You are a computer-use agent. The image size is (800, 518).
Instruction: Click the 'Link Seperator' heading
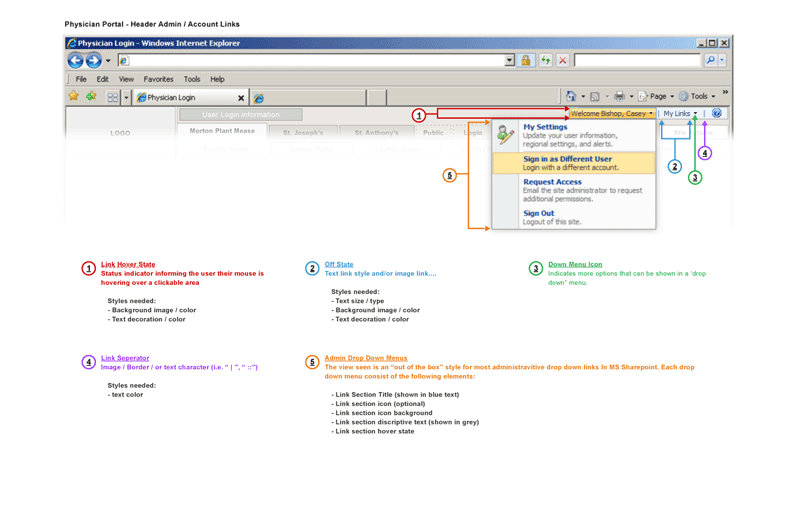point(125,358)
